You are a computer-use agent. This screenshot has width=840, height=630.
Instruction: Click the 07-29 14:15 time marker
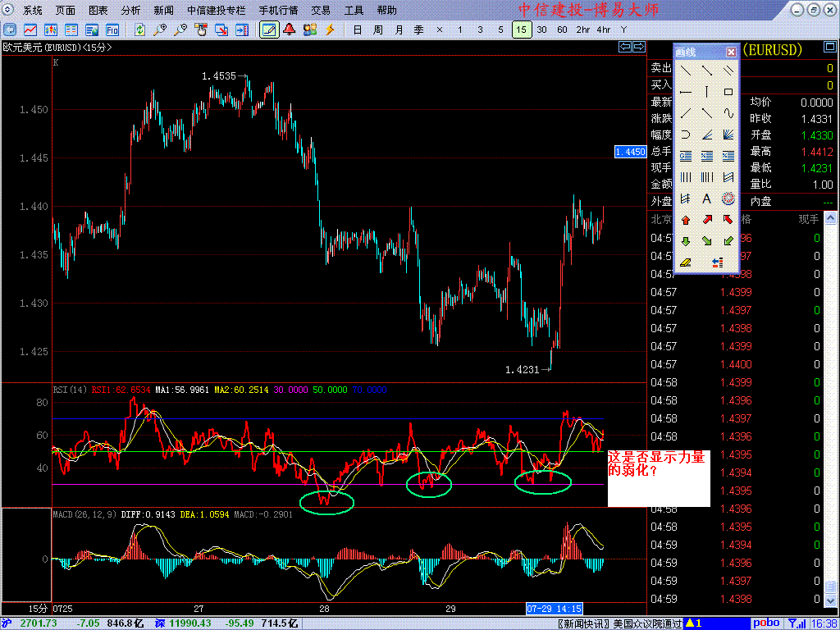click(555, 609)
